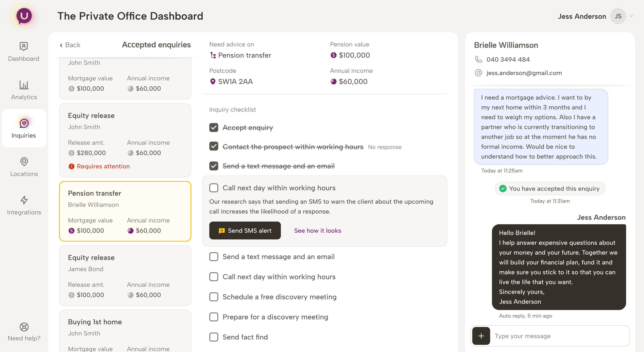Click the red Requires attention alert icon
The height and width of the screenshot is (352, 644).
tap(72, 166)
